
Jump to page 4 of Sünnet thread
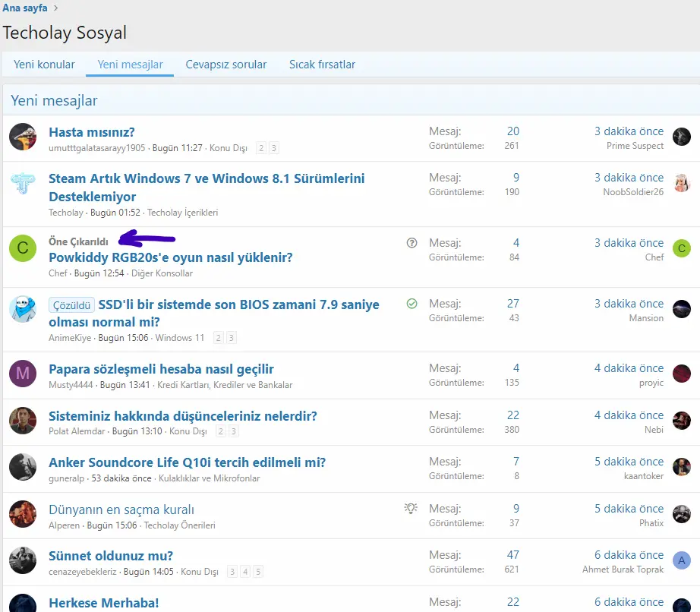tap(245, 572)
